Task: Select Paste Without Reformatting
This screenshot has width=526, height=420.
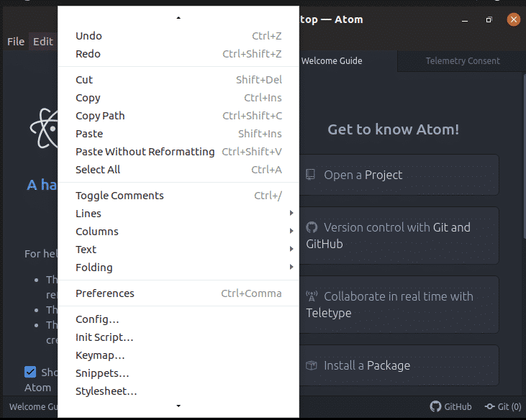Action: [x=178, y=152]
